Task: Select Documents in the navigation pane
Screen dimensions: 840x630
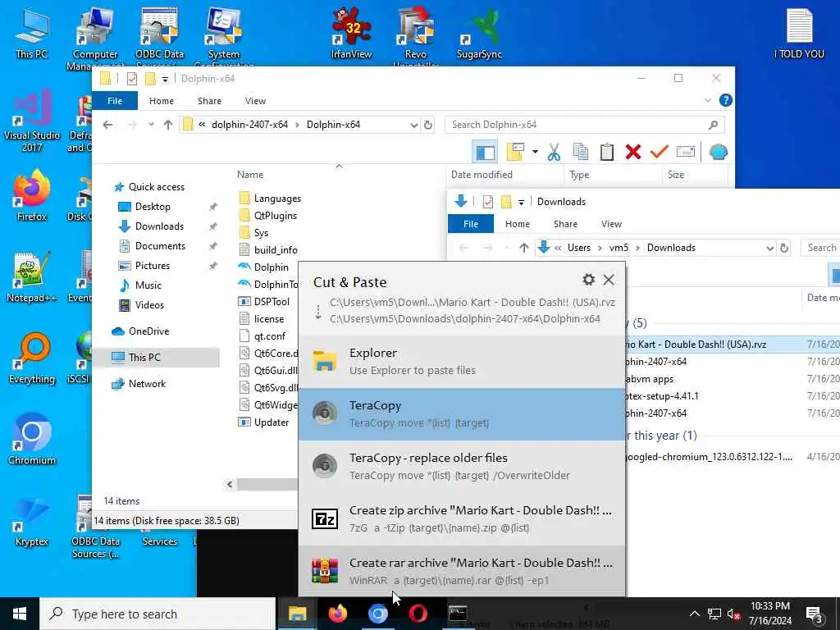Action: tap(160, 246)
